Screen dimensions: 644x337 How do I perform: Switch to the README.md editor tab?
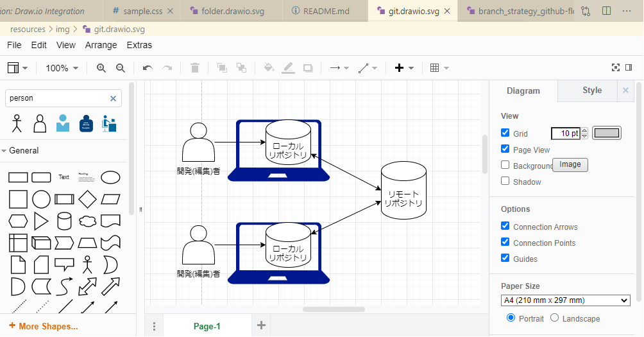(x=326, y=11)
